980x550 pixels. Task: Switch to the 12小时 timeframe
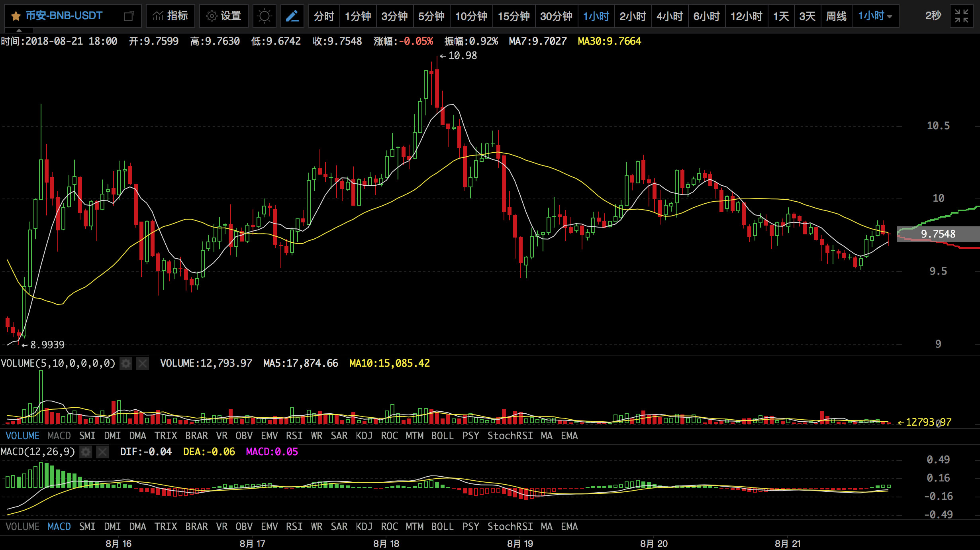[747, 16]
